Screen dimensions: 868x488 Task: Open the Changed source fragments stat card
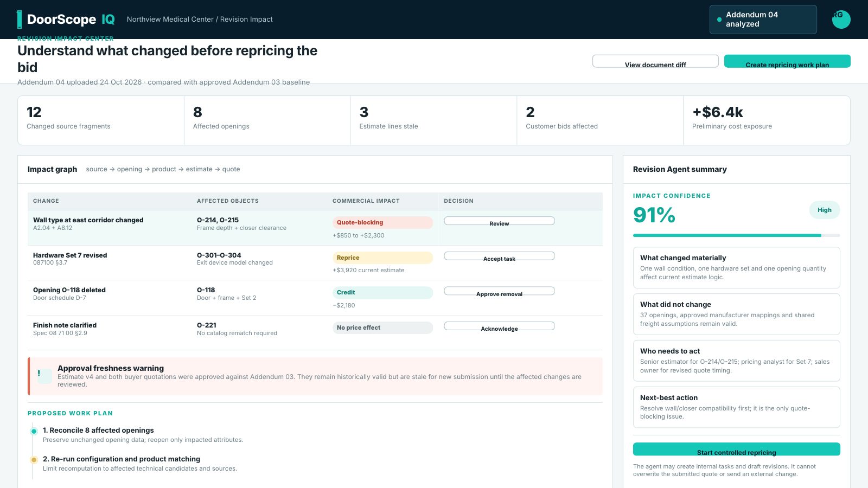tap(101, 120)
